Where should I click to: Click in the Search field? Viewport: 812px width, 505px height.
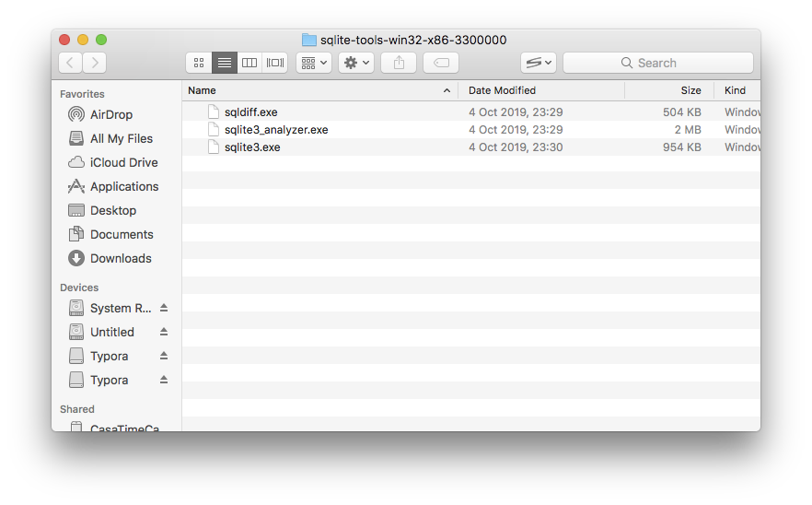pyautogui.click(x=657, y=63)
